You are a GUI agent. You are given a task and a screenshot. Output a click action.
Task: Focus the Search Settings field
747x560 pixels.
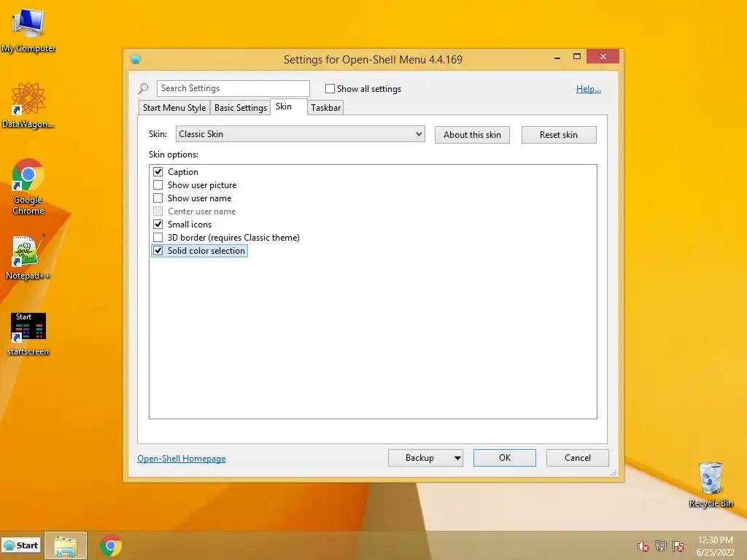pyautogui.click(x=233, y=88)
